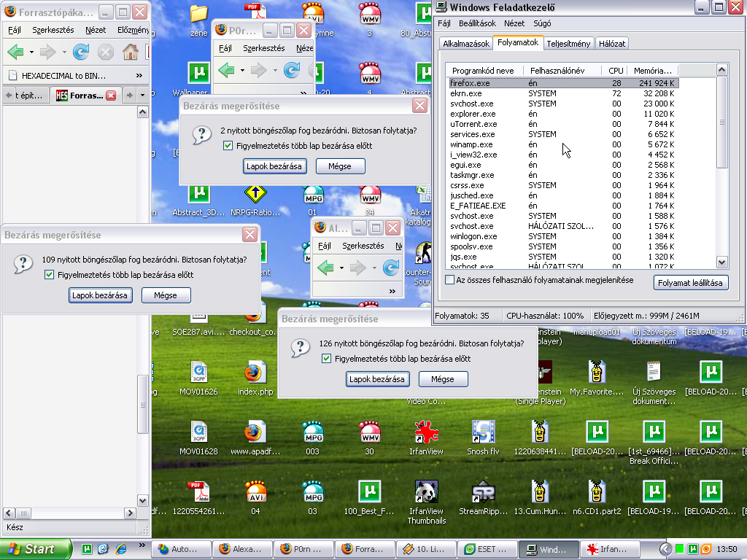Click vertical scrollbar thumb in Forrasztópáka page

[142, 404]
